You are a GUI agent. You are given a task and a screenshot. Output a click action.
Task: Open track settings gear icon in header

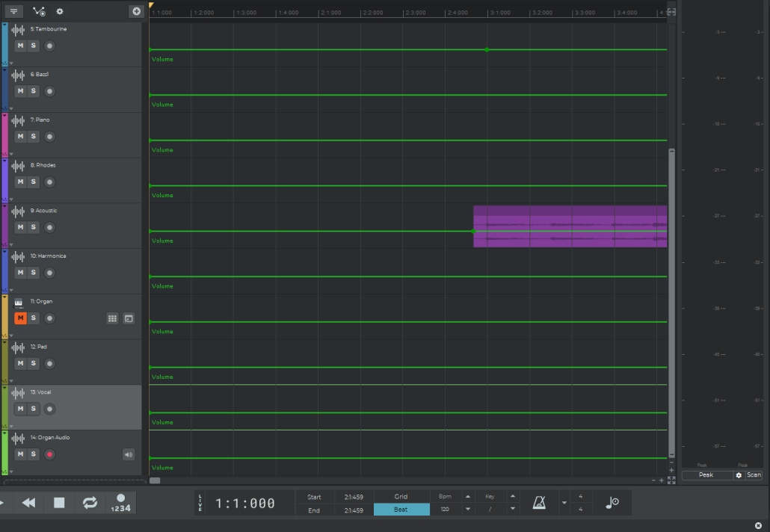[60, 11]
